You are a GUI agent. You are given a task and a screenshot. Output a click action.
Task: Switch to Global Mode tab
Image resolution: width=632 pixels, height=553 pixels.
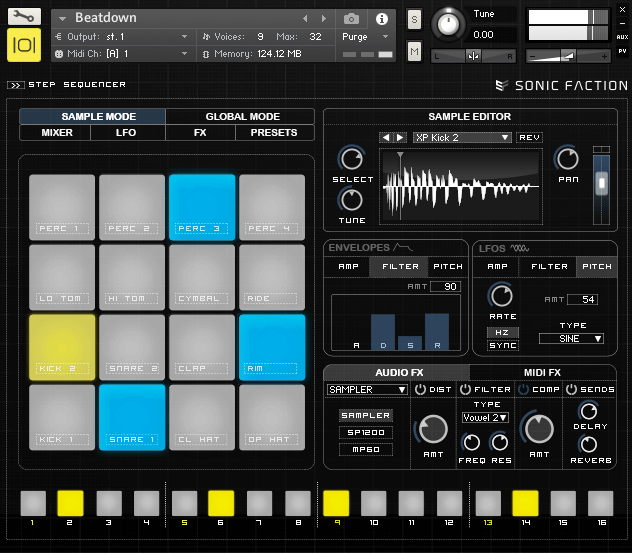pos(241,117)
